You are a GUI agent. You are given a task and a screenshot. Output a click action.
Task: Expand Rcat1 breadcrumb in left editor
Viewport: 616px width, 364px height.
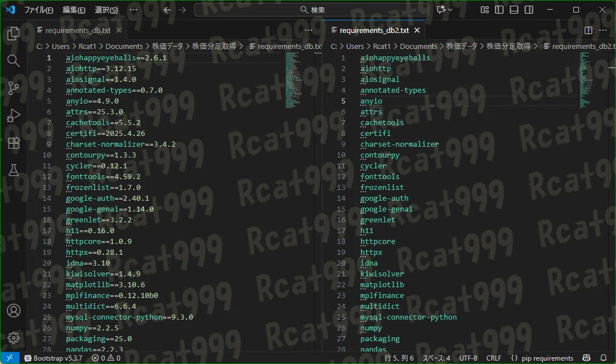[x=87, y=46]
